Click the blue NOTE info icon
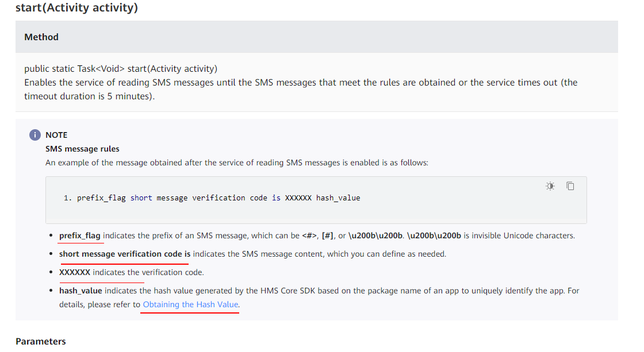644x352 pixels. (x=35, y=135)
